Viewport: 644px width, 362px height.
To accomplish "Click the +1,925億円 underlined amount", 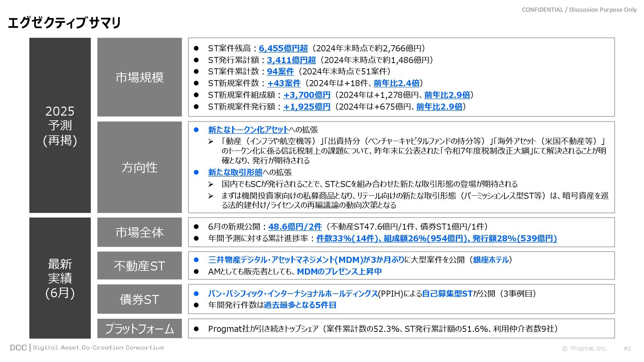I will [x=307, y=107].
